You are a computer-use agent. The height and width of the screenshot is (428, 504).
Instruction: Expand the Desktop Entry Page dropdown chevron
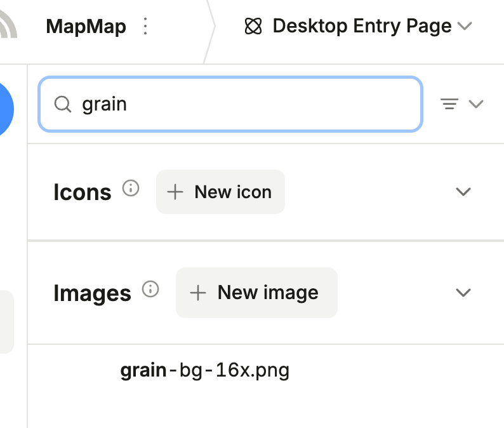coord(465,27)
